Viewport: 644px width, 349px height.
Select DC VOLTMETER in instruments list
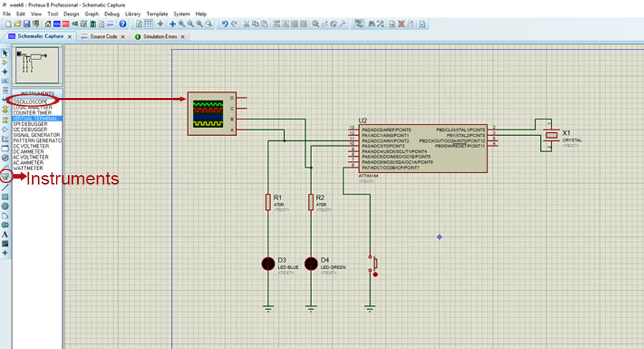pos(31,146)
